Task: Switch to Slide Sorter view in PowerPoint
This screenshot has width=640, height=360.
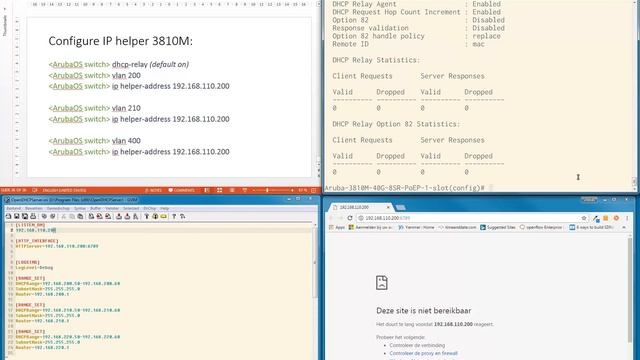Action: click(x=220, y=191)
